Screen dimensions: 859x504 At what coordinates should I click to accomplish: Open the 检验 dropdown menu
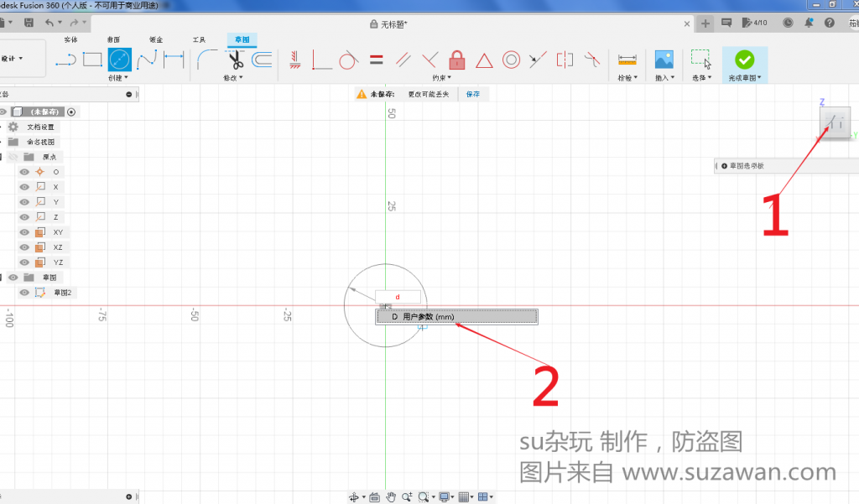coord(627,78)
